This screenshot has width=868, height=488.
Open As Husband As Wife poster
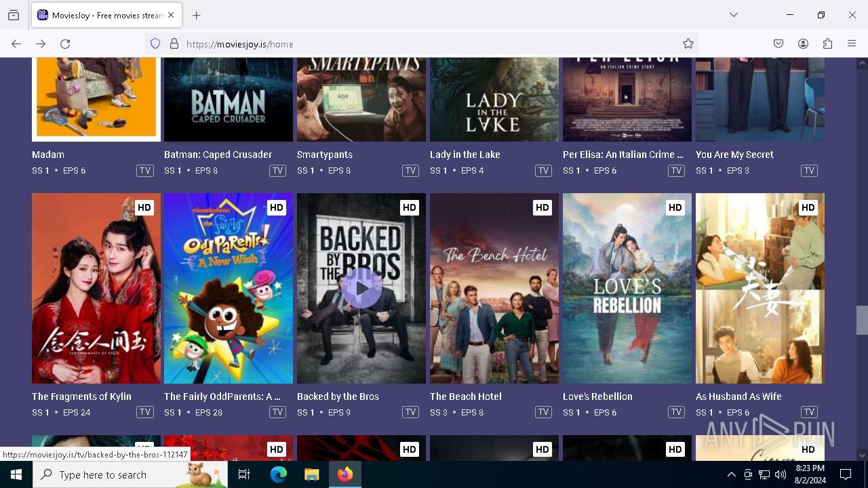click(x=760, y=289)
